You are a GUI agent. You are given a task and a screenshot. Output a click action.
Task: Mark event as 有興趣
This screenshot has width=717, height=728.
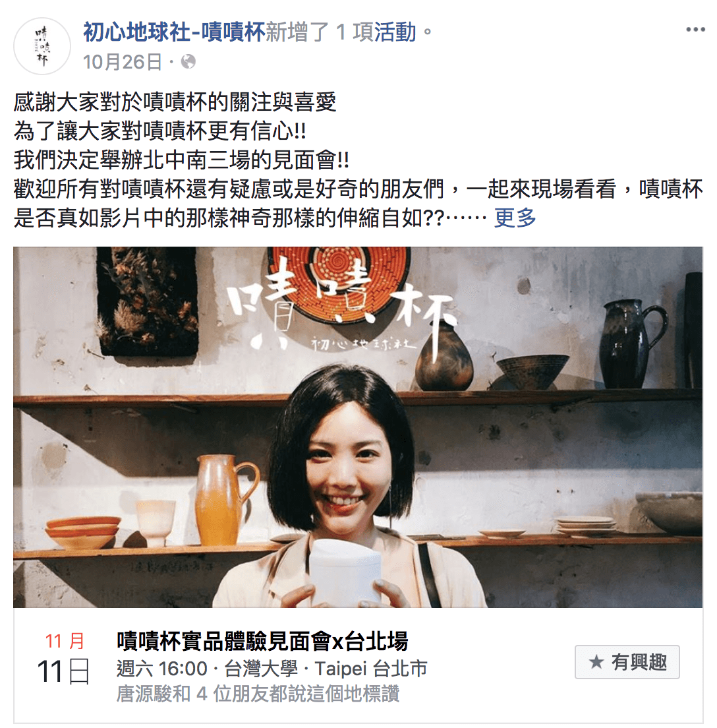pos(627,662)
